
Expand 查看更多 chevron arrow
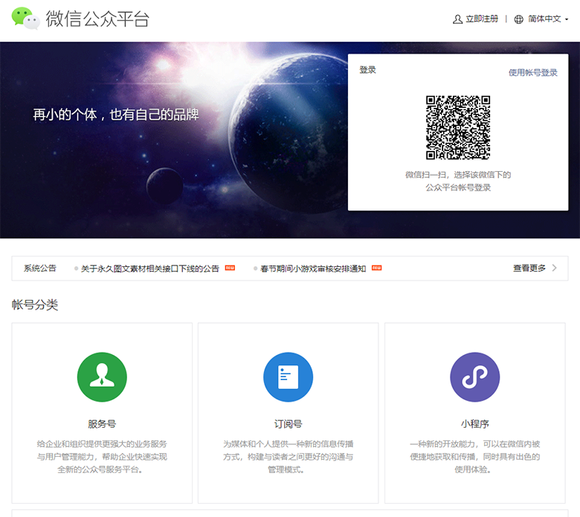[554, 268]
